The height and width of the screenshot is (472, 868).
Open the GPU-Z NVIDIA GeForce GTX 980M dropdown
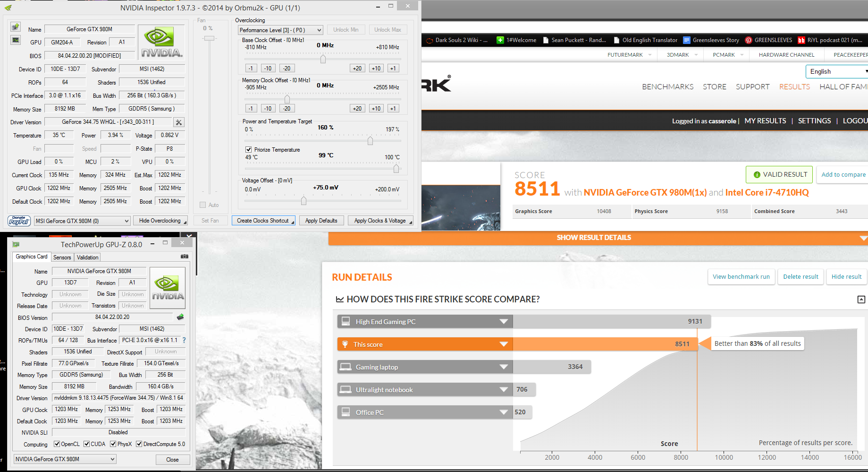65,459
